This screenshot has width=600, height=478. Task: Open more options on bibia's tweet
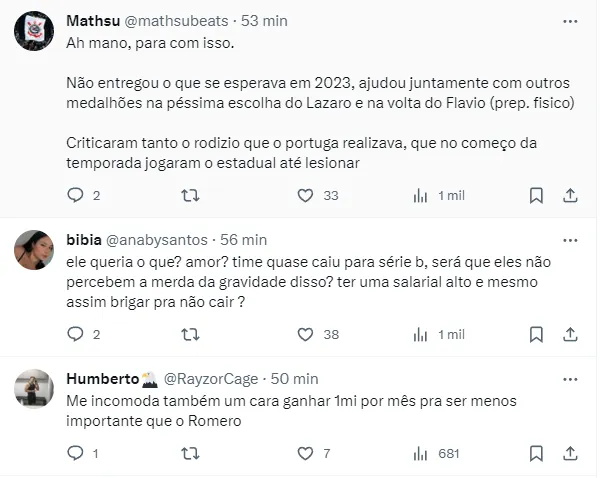[570, 240]
